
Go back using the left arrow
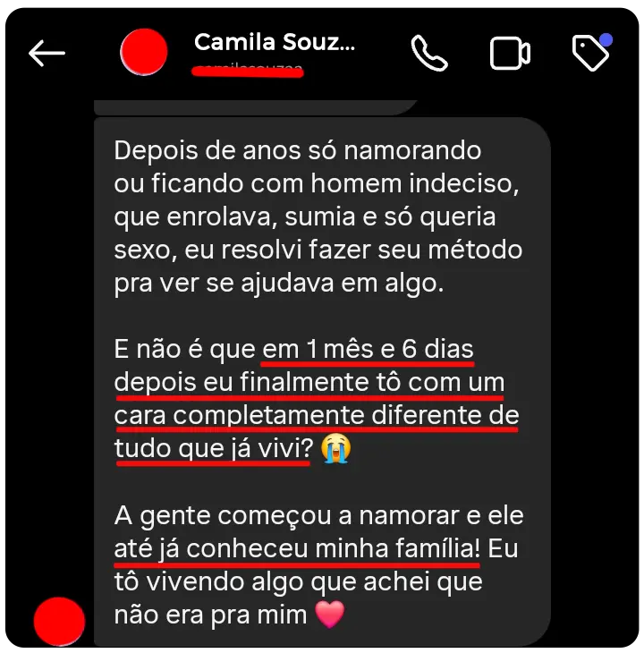tap(47, 53)
